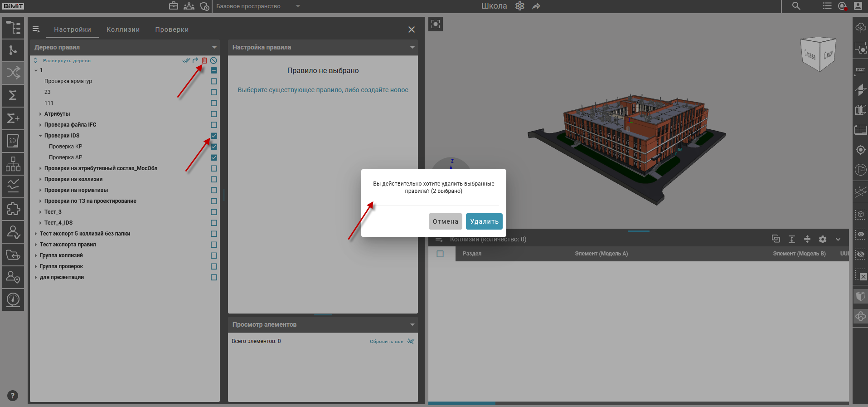The image size is (868, 407).
Task: Confirm deletion with Удалить button
Action: coord(484,221)
